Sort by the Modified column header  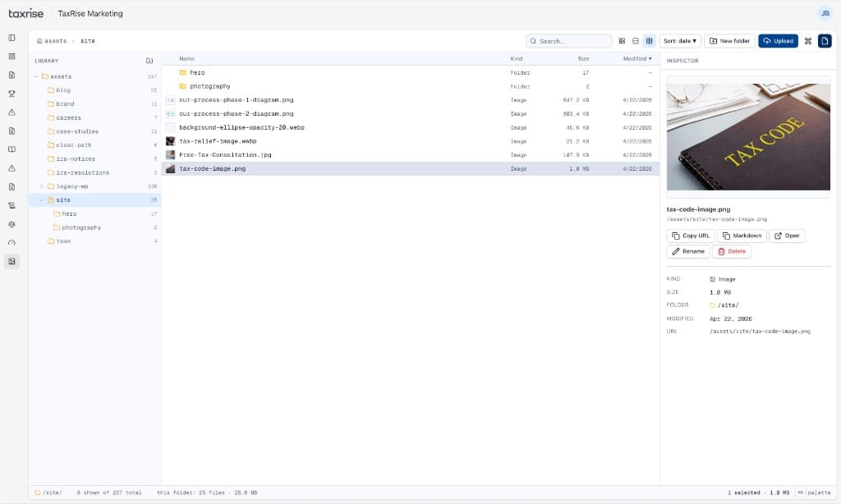click(637, 58)
